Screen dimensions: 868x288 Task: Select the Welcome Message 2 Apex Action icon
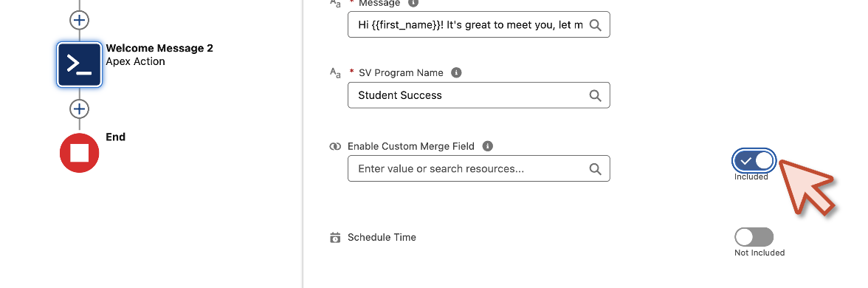(x=79, y=65)
